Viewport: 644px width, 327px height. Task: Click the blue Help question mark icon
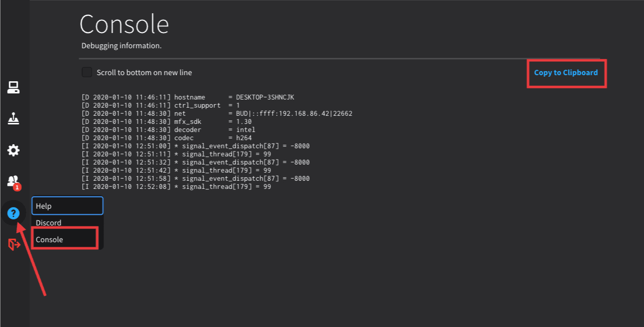point(13,213)
